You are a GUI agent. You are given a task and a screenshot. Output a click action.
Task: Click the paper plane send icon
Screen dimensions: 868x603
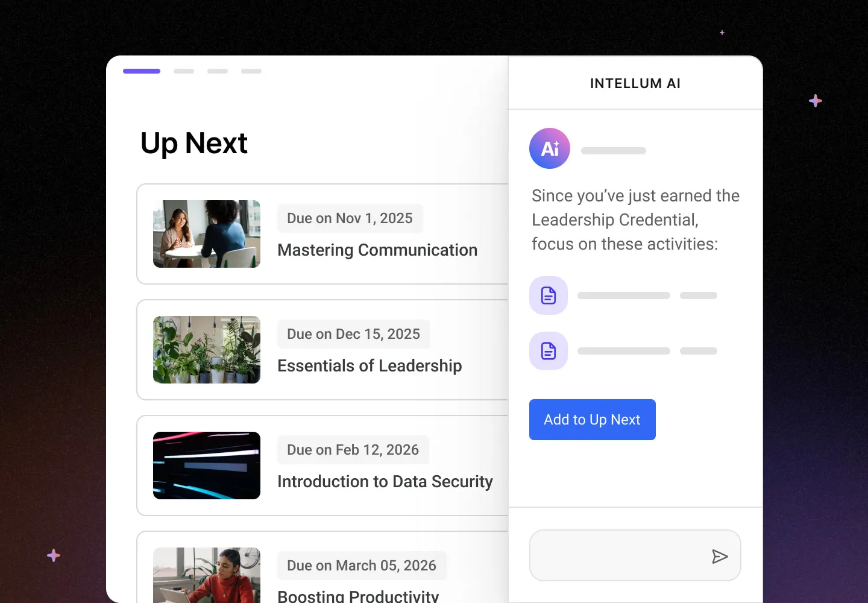click(720, 556)
